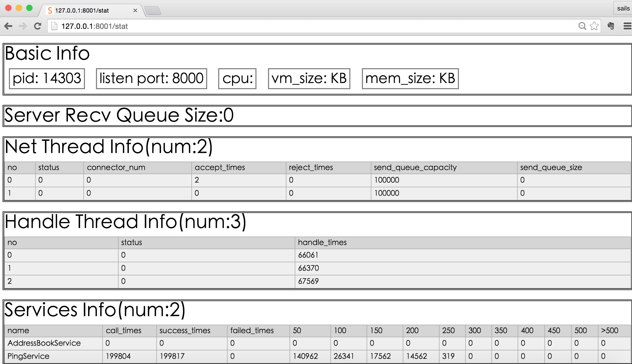Click the sails profile button
The height and width of the screenshot is (364, 632).
623,8
